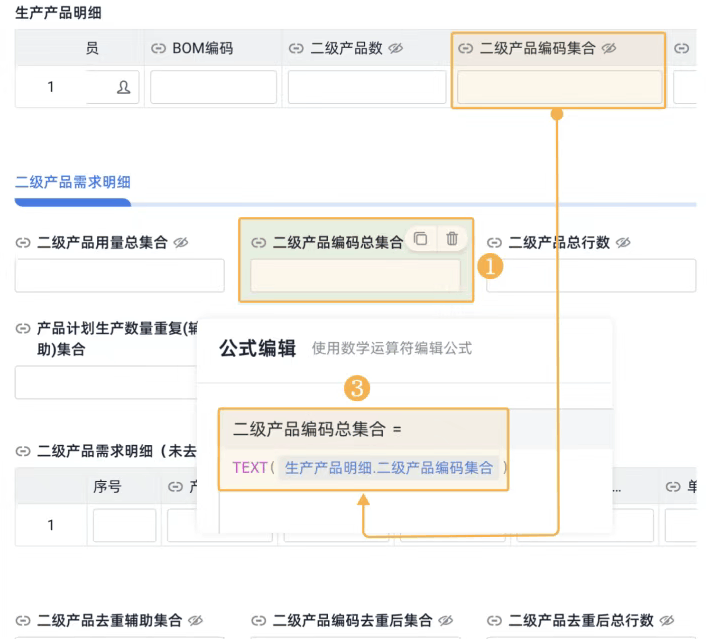Click the 生产产品明细.二级产品编码集合 formula tag
Screen dimensions: 711x644
point(389,467)
